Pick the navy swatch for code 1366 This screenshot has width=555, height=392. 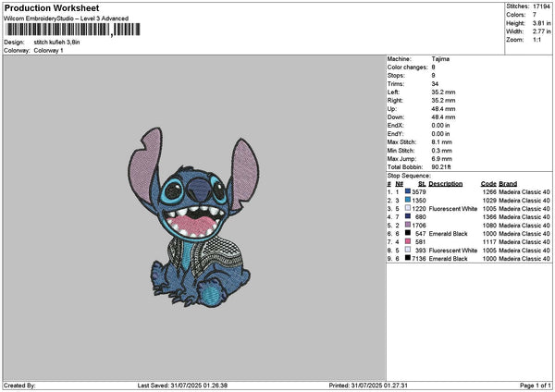[408, 216]
